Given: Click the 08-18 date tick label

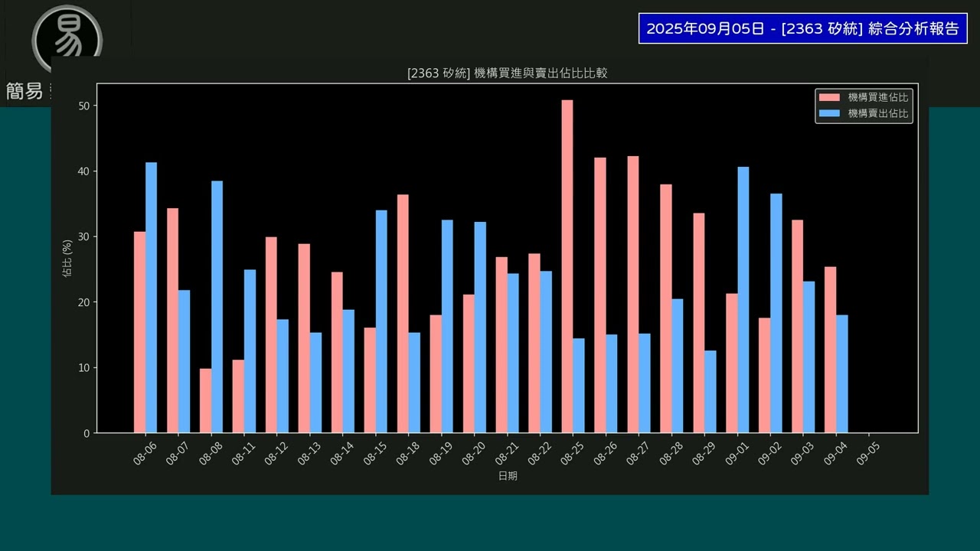Looking at the screenshot, I should tap(408, 453).
